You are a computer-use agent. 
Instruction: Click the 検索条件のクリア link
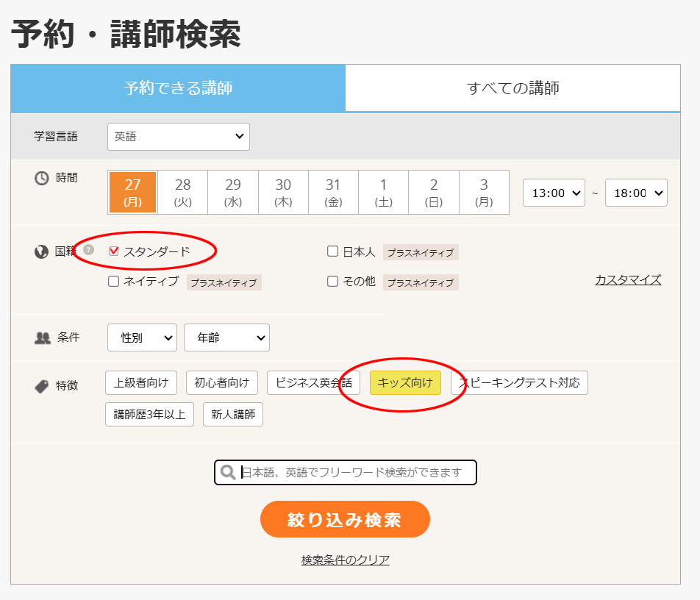(x=345, y=560)
